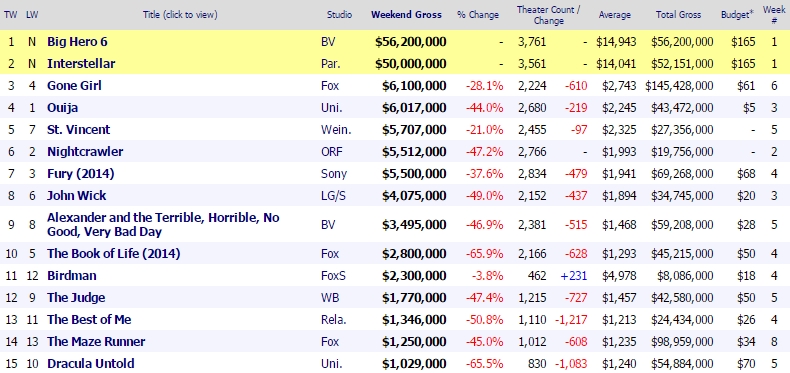This screenshot has height=373, width=790.
Task: Click the Budget* column header
Action: [737, 15]
